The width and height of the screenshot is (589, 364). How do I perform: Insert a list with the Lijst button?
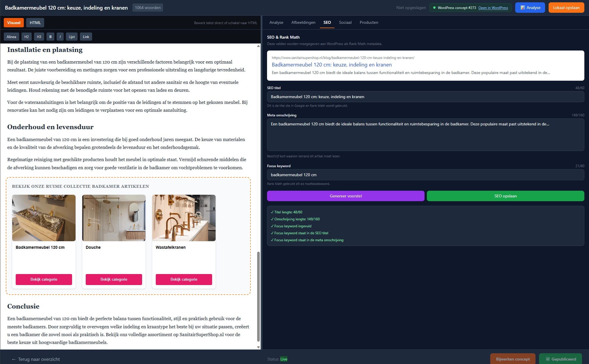[72, 37]
